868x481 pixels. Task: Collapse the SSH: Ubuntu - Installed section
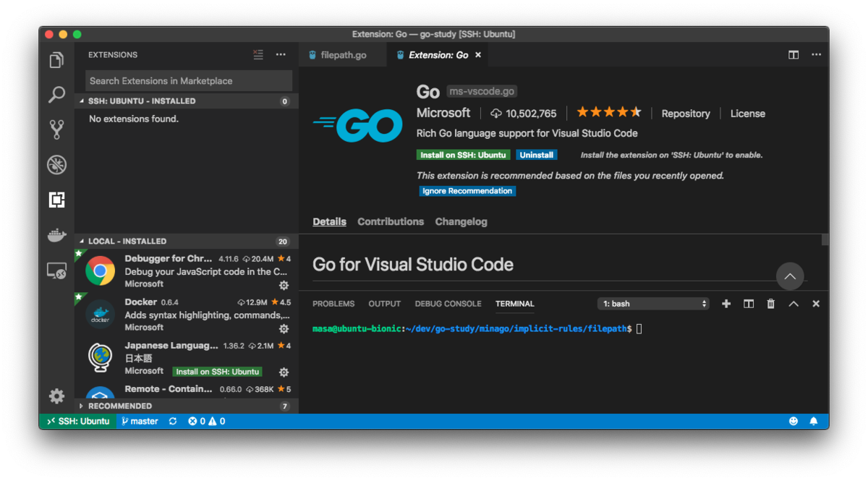coord(186,101)
